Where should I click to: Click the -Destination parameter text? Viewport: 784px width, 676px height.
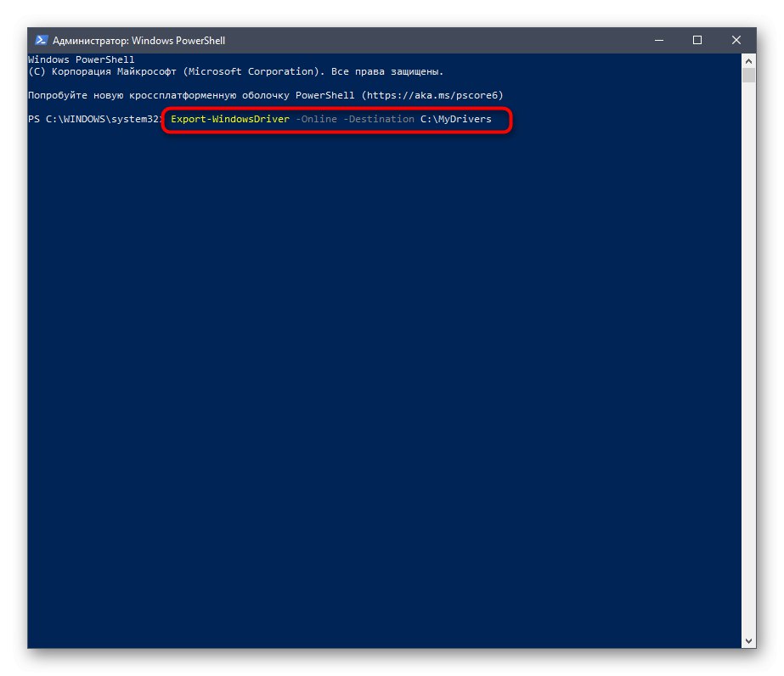[x=375, y=119]
